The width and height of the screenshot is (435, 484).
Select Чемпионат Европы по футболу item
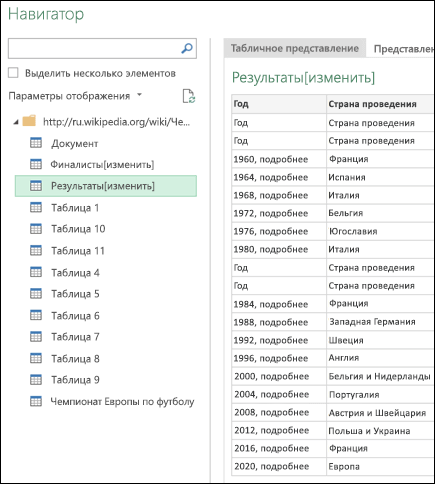[122, 402]
